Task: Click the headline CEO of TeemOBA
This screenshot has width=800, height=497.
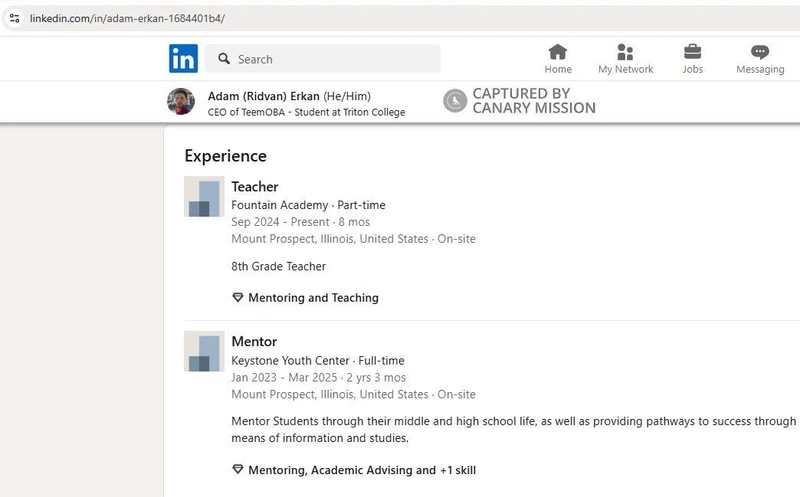Action: tap(246, 112)
